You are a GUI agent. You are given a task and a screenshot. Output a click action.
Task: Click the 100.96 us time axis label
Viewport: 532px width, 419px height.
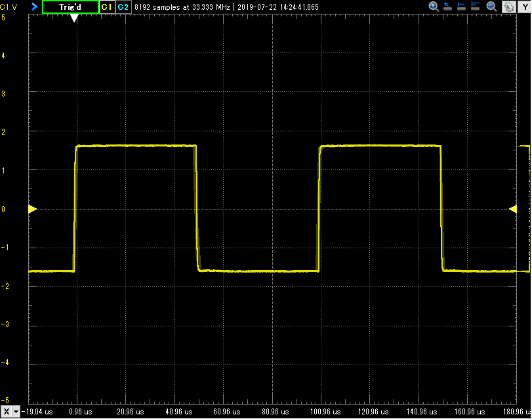pyautogui.click(x=325, y=412)
